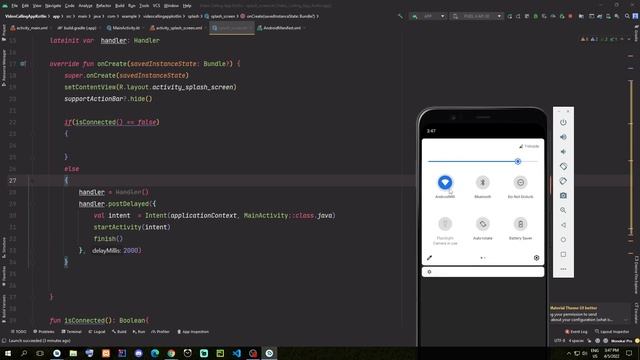
Task: Click emulator Rotate Right button
Action: tap(563, 181)
